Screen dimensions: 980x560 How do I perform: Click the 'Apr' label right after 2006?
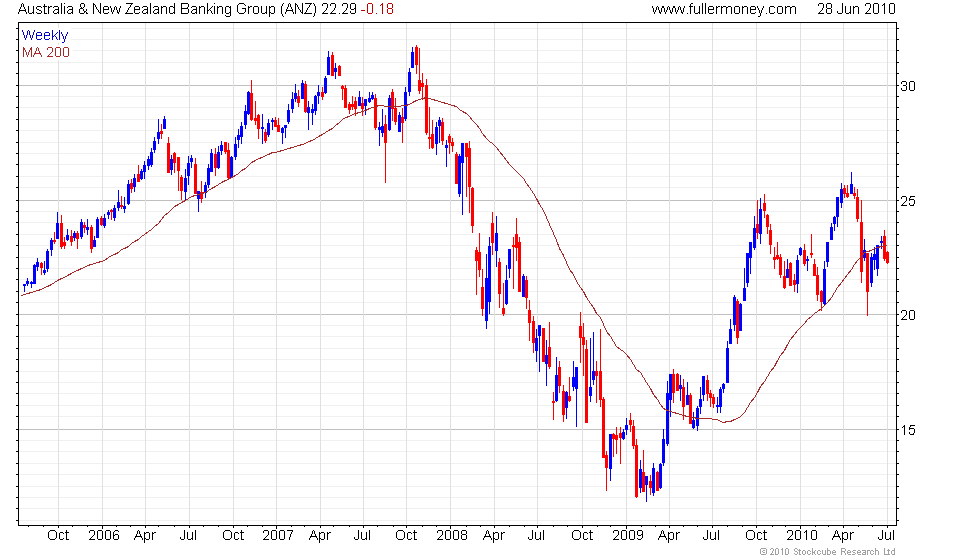coord(145,536)
